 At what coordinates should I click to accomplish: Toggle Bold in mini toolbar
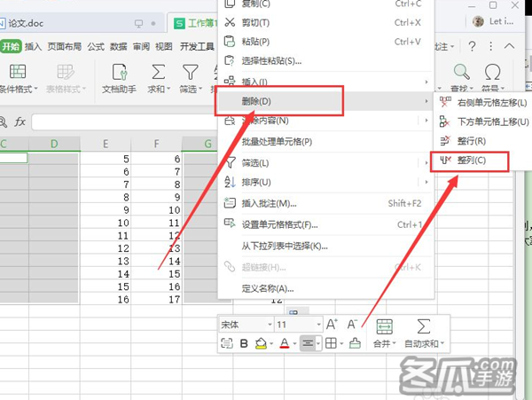244,343
